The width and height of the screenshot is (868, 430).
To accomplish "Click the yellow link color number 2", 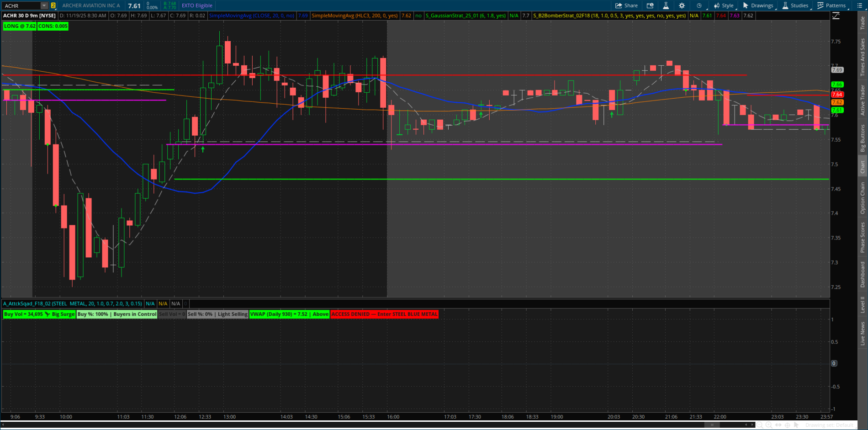I will coord(53,5).
